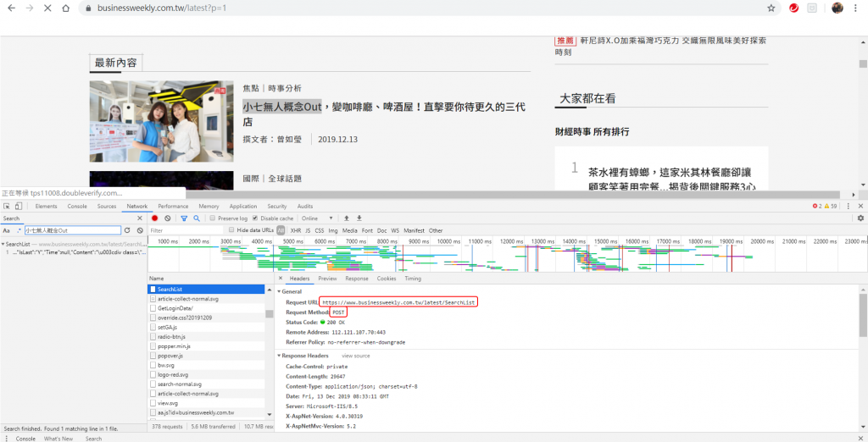The width and height of the screenshot is (868, 442).
Task: Collapse the Response Headers section
Action: tap(279, 356)
